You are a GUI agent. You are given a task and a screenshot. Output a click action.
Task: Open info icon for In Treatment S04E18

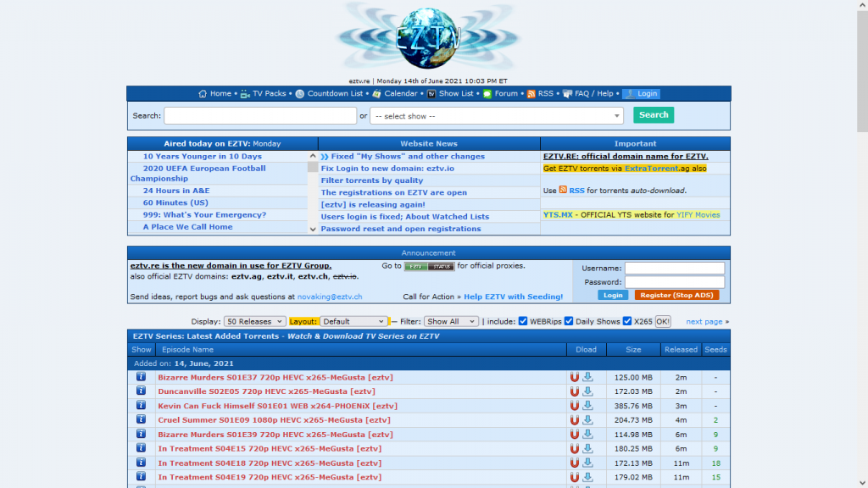pos(142,463)
